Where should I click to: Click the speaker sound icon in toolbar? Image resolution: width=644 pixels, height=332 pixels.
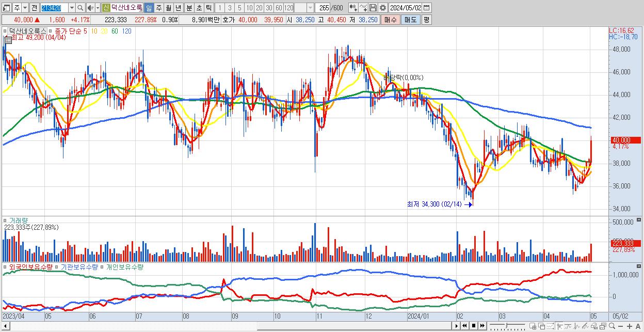pyautogui.click(x=90, y=8)
